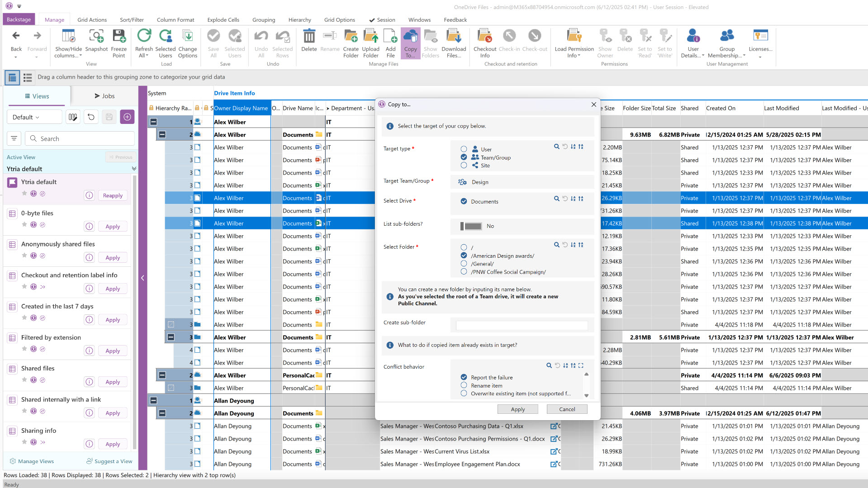The width and height of the screenshot is (868, 488).
Task: Click the Delete trash icon in ribbon
Action: coord(309,36)
